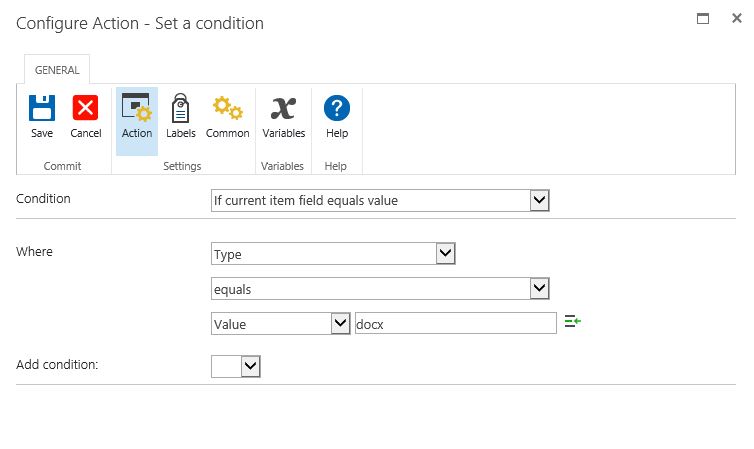This screenshot has height=449, width=754.
Task: Click the red Cancel icon
Action: (86, 108)
